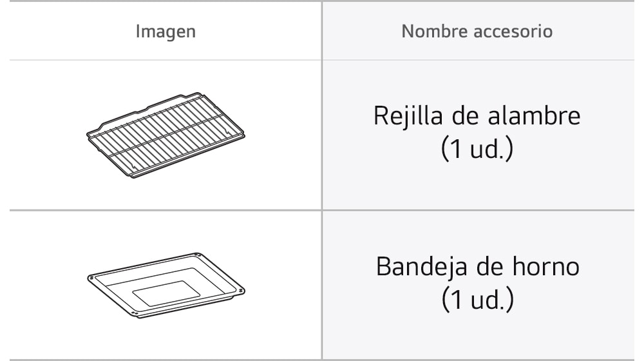
Task: Click "(1 ud.)" below Bandeja de horno
Action: [x=478, y=299]
